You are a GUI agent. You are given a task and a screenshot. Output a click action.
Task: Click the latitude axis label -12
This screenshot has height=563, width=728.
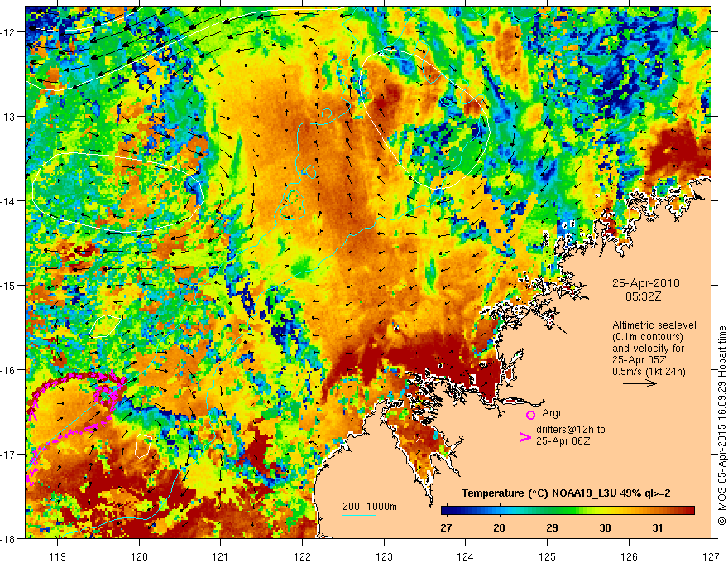tap(9, 32)
